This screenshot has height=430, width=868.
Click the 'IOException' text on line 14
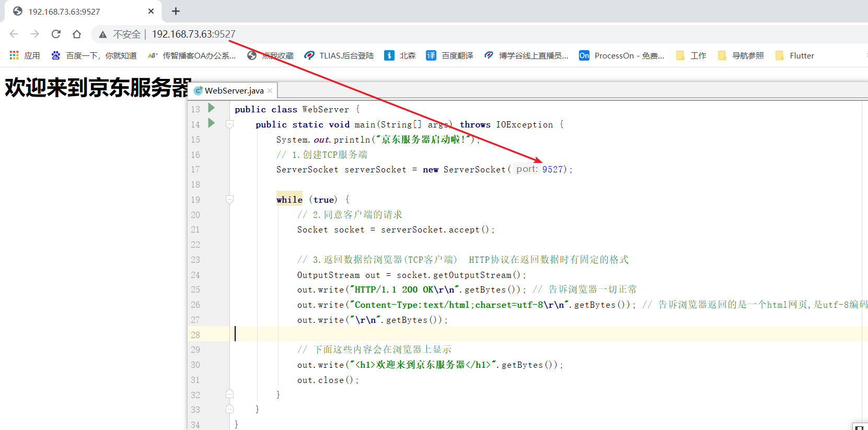click(525, 124)
